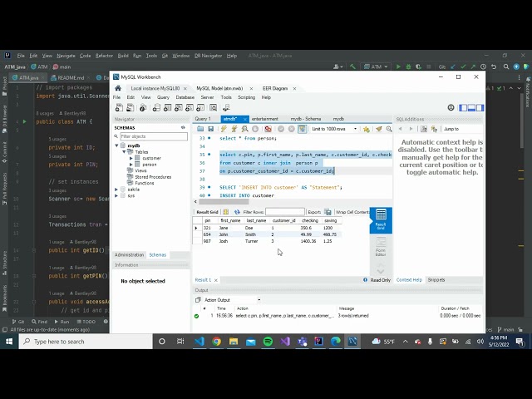This screenshot has width=532, height=399.
Task: Save the script with the floppy icon
Action: coord(210,129)
